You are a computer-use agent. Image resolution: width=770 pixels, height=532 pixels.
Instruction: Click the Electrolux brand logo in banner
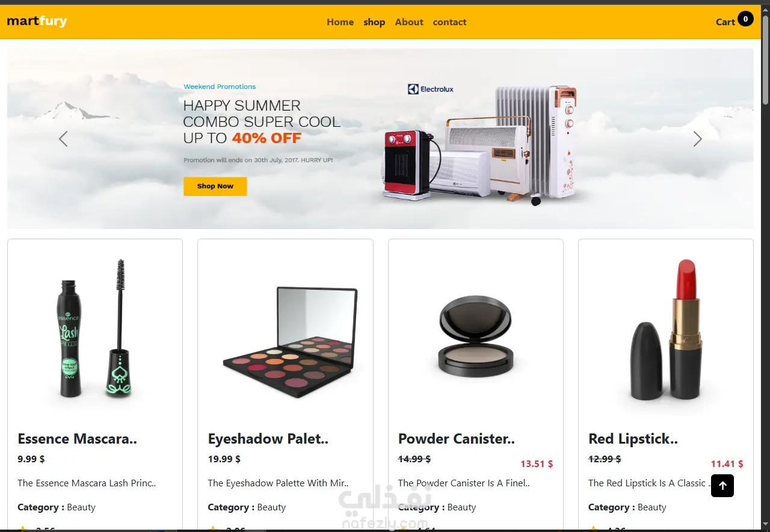[431, 89]
